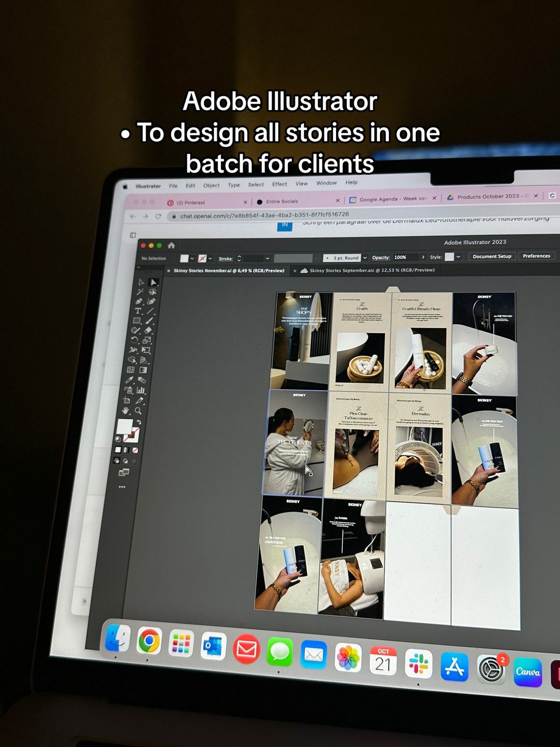Click the Preferences button

536,256
